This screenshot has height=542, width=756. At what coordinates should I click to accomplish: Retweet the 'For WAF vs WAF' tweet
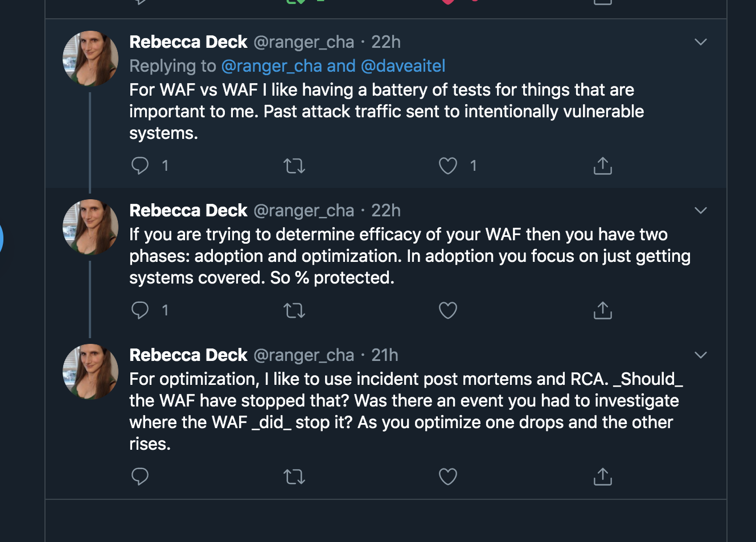[x=294, y=166]
